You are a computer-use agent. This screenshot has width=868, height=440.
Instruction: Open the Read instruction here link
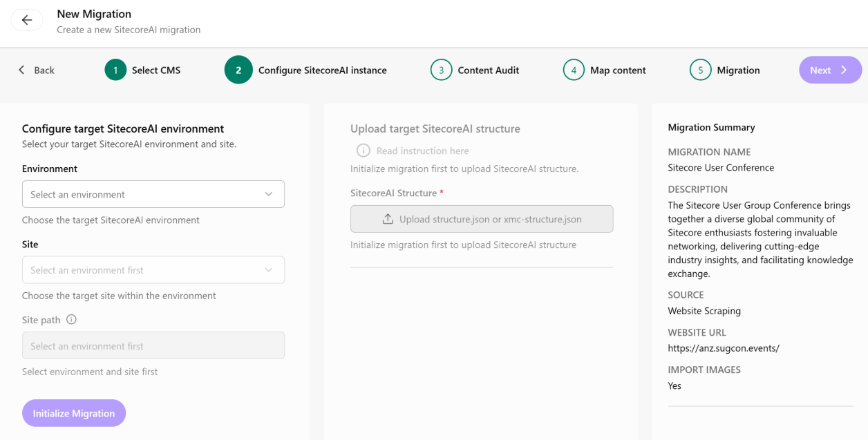click(423, 151)
